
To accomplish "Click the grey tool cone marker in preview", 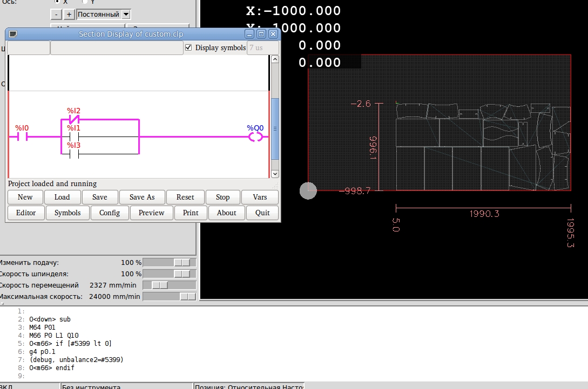I will [x=308, y=191].
